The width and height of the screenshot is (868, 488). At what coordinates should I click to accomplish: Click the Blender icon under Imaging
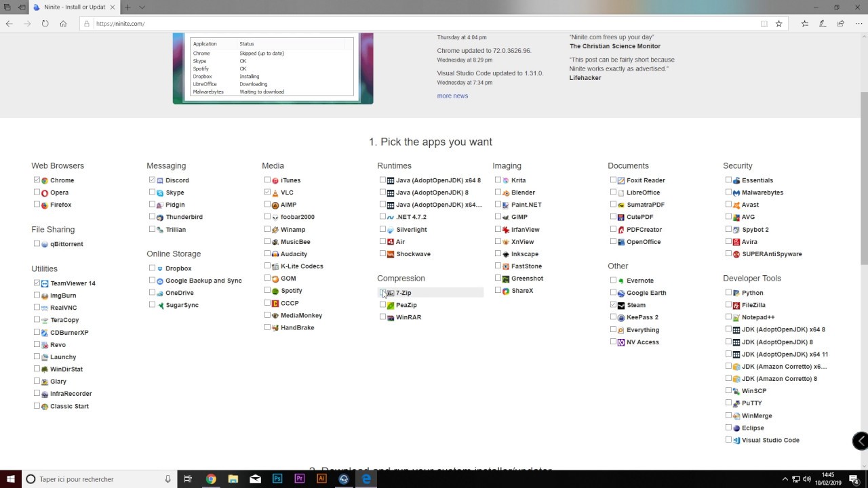(x=506, y=192)
